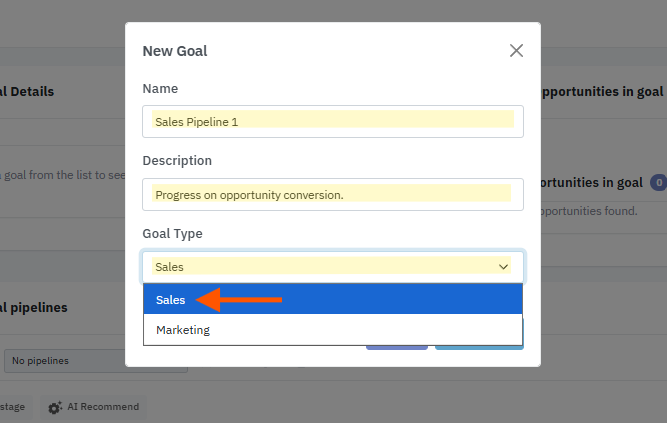Focus the Name field containing Sales Pipeline 1
The width and height of the screenshot is (667, 423).
[x=332, y=121]
